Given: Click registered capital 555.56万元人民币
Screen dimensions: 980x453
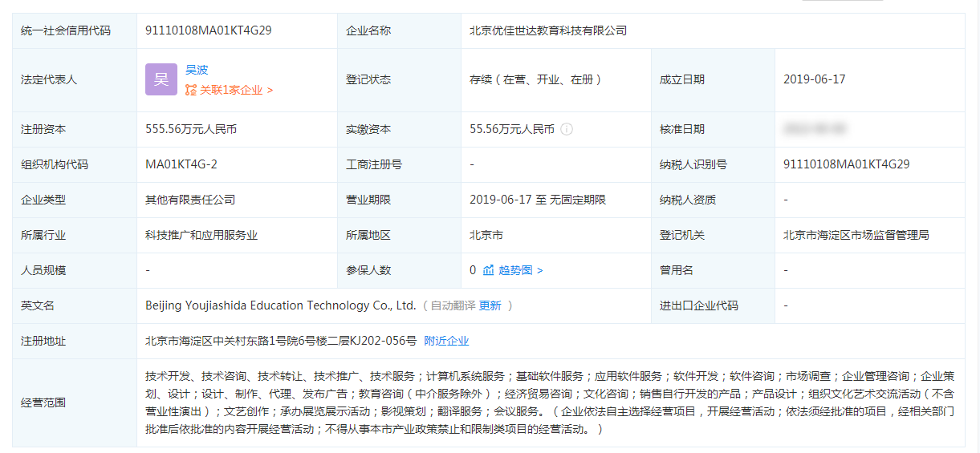Looking at the screenshot, I should pyautogui.click(x=191, y=129).
